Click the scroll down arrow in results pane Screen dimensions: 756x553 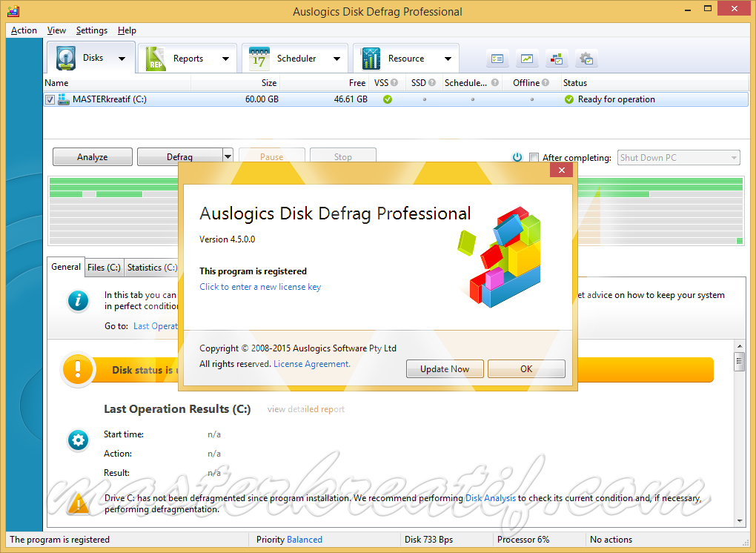739,521
